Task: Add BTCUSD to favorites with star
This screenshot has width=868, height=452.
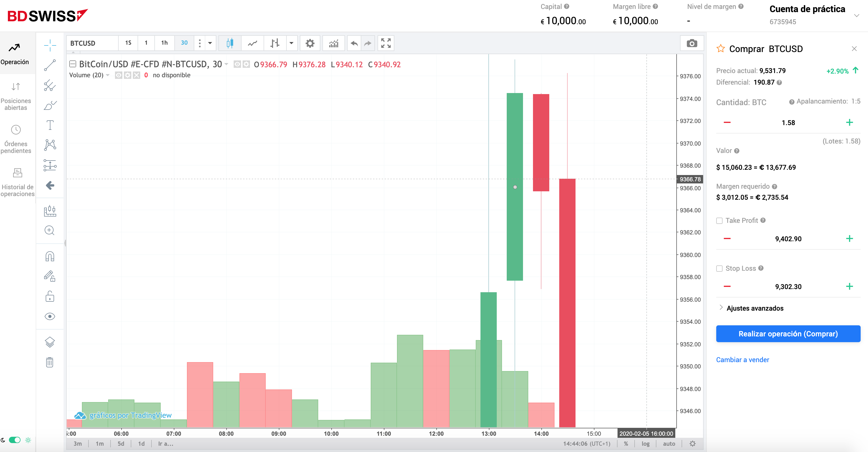Action: point(721,49)
